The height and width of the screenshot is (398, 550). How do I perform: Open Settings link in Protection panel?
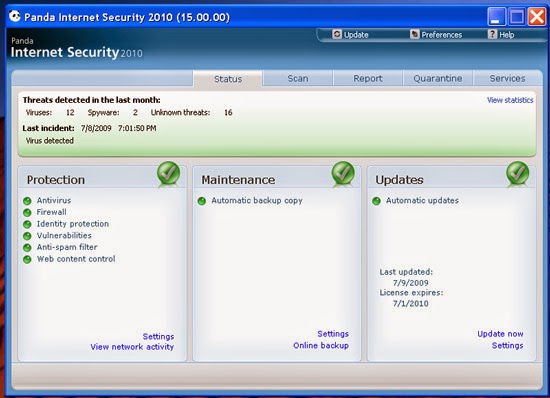[158, 336]
